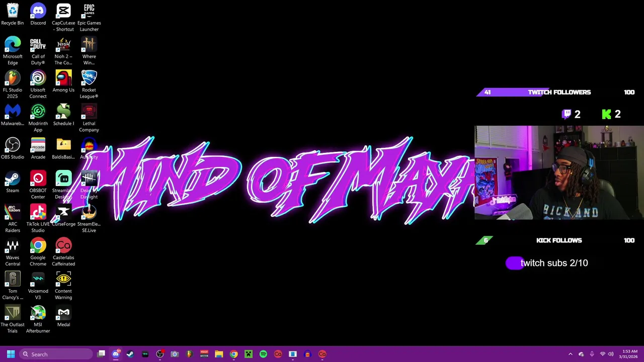Open the Windows Start menu
644x362 pixels.
click(11, 354)
